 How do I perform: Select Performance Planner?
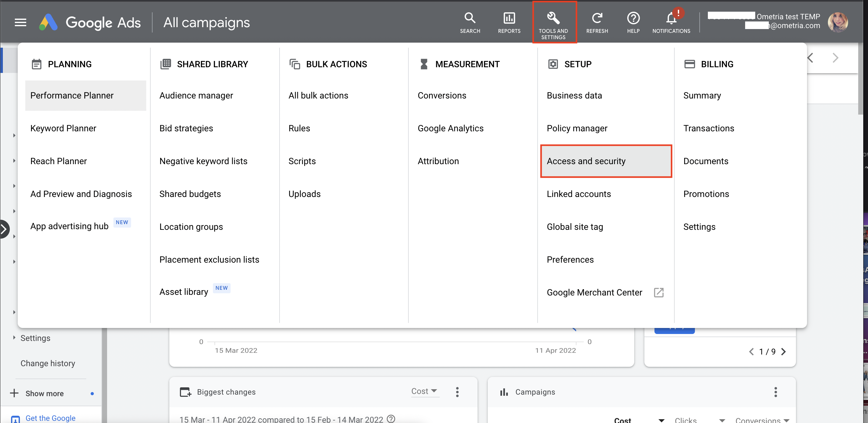tap(86, 95)
